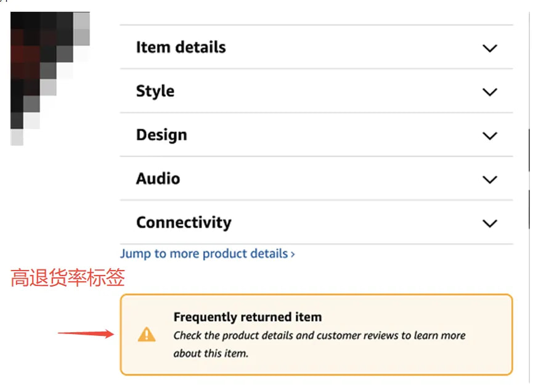This screenshot has height=392, width=541.
Task: Click the Audio section chevron
Action: click(x=490, y=180)
